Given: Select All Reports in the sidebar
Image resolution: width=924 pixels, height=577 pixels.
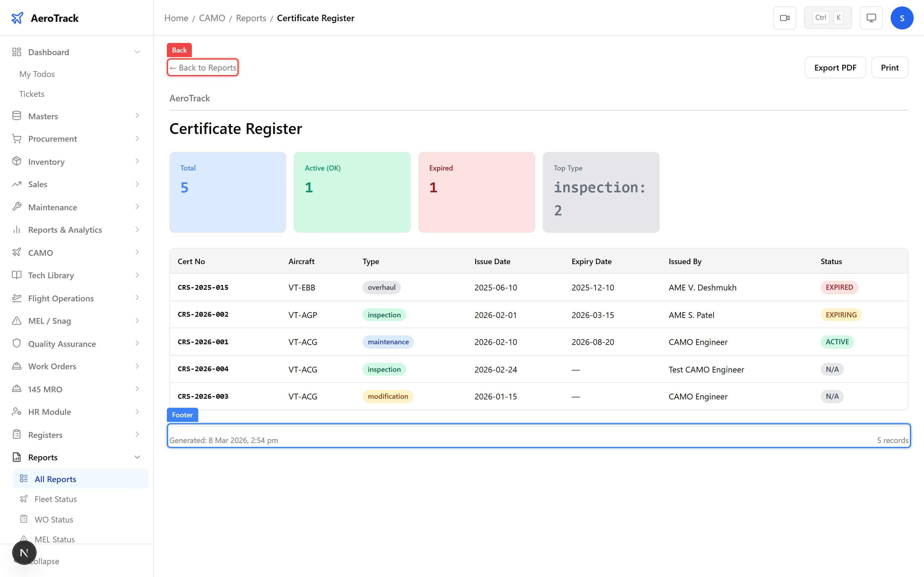Looking at the screenshot, I should pyautogui.click(x=56, y=479).
